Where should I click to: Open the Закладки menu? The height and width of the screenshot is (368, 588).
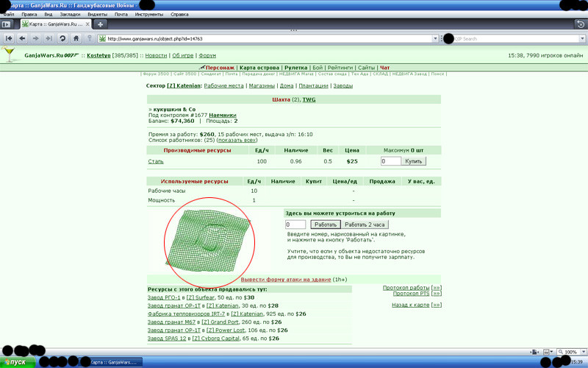(70, 14)
